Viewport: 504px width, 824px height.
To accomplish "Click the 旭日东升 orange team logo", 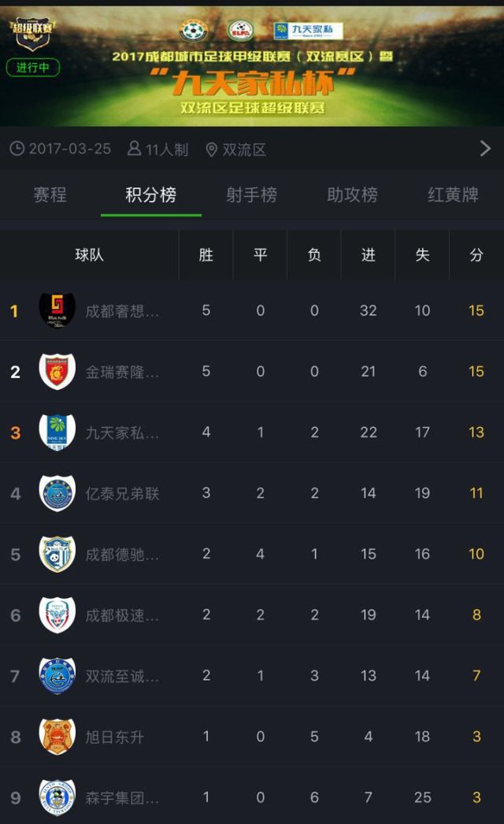I will 57,737.
